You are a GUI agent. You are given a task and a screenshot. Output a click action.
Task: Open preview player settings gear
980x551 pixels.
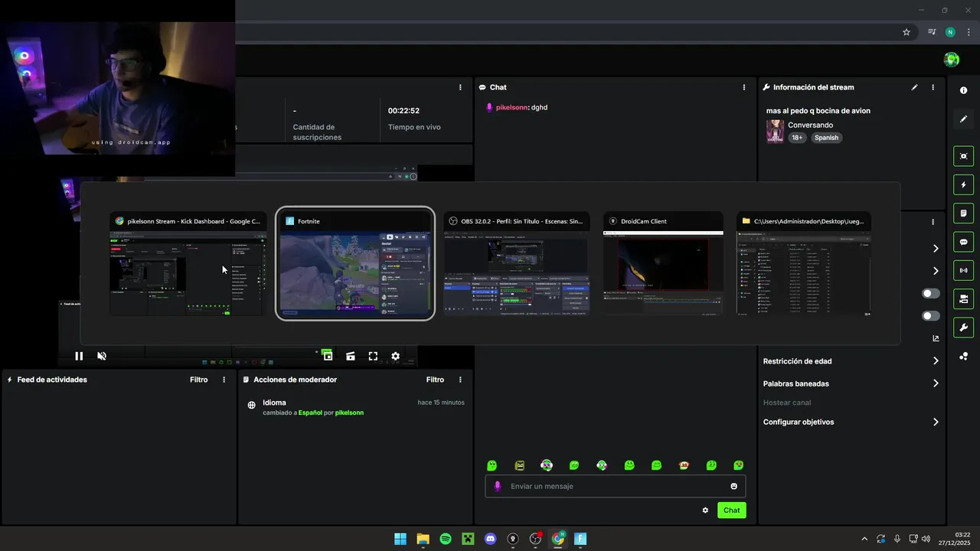(x=395, y=356)
